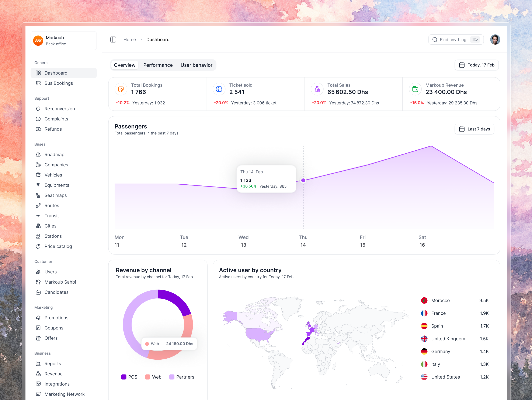The height and width of the screenshot is (400, 532).
Task: Open Bus Bookings via its ticket icon
Action: (38, 83)
